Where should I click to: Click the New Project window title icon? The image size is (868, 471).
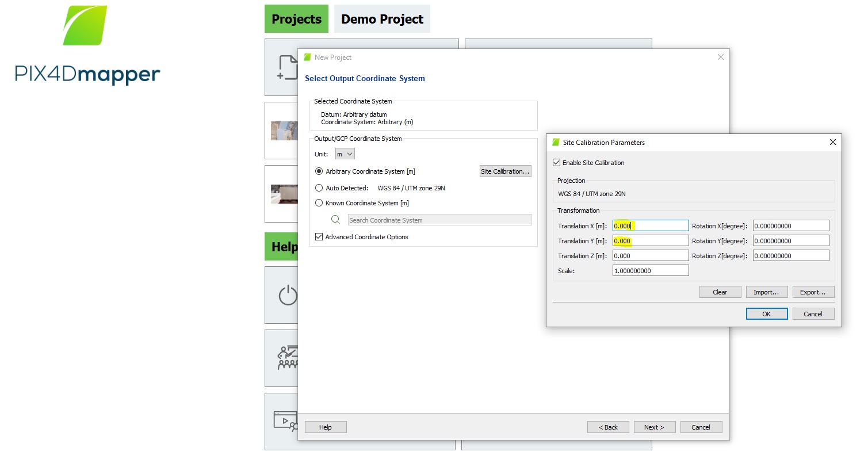click(308, 58)
